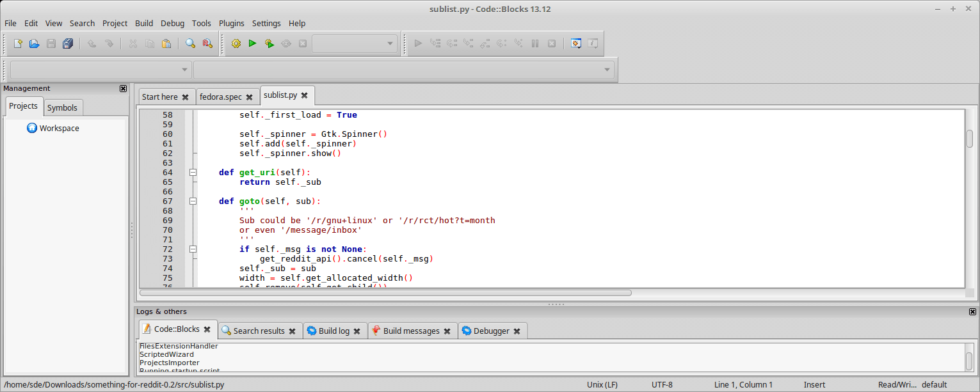
Task: Build and run the project
Action: click(269, 43)
